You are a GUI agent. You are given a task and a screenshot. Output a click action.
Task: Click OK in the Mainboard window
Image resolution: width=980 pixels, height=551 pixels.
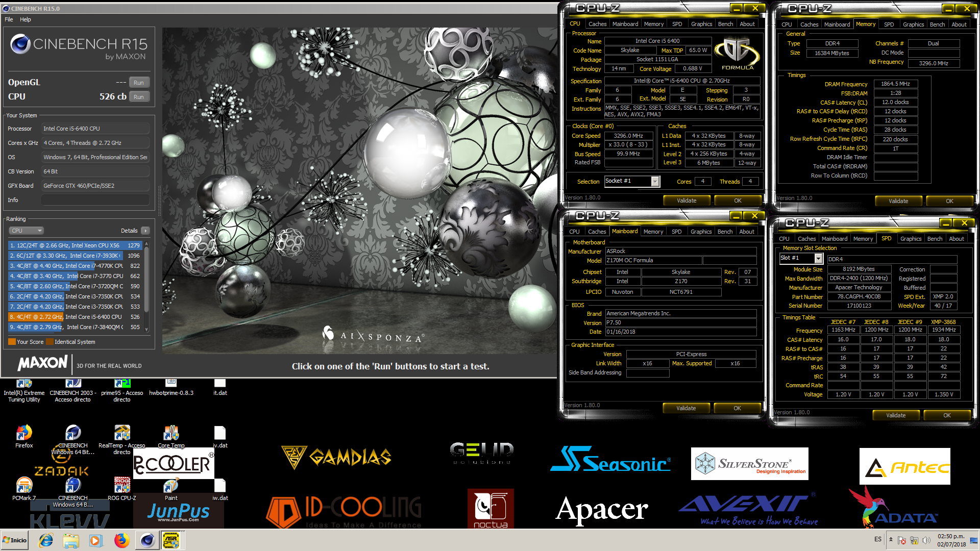pos(737,408)
